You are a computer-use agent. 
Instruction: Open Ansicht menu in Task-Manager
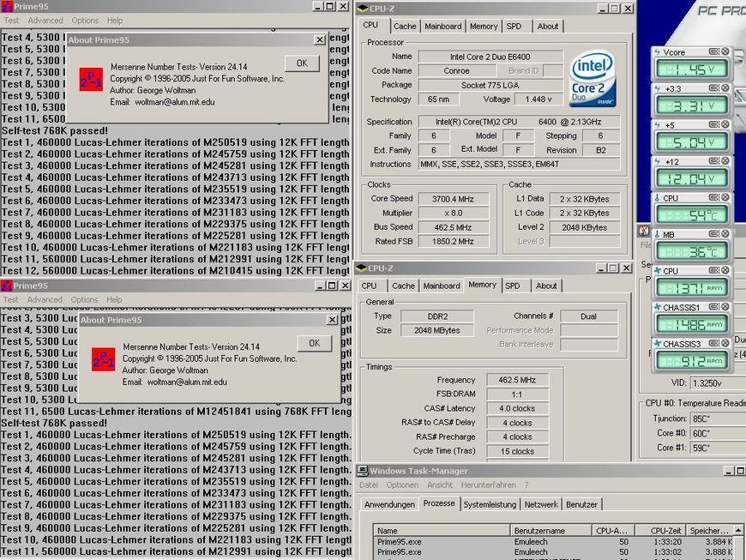pos(440,485)
